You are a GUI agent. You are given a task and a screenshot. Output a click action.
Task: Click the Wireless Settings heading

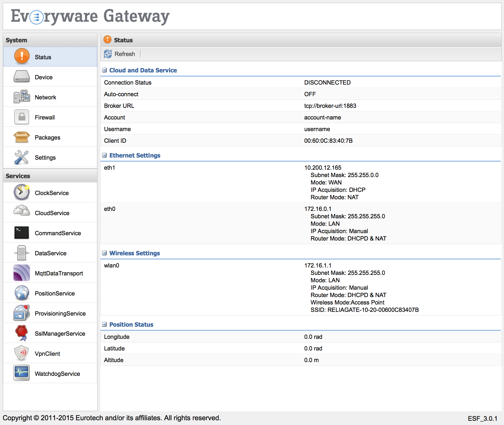(x=134, y=253)
